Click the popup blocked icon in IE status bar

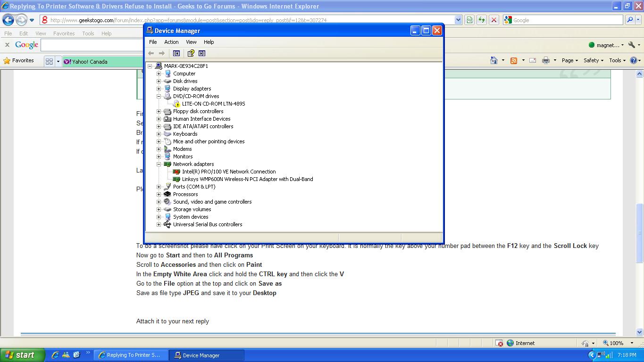(x=499, y=343)
